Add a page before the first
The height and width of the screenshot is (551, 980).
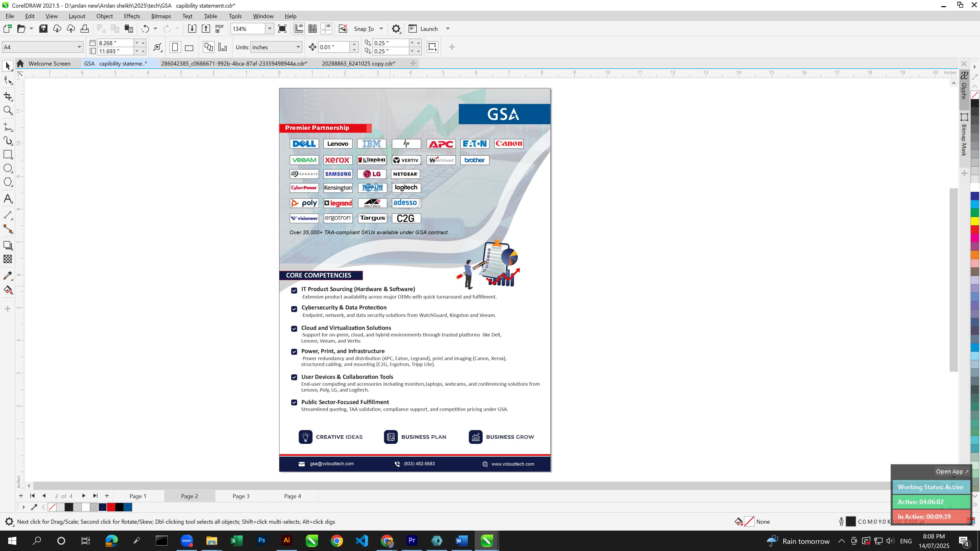(x=20, y=496)
